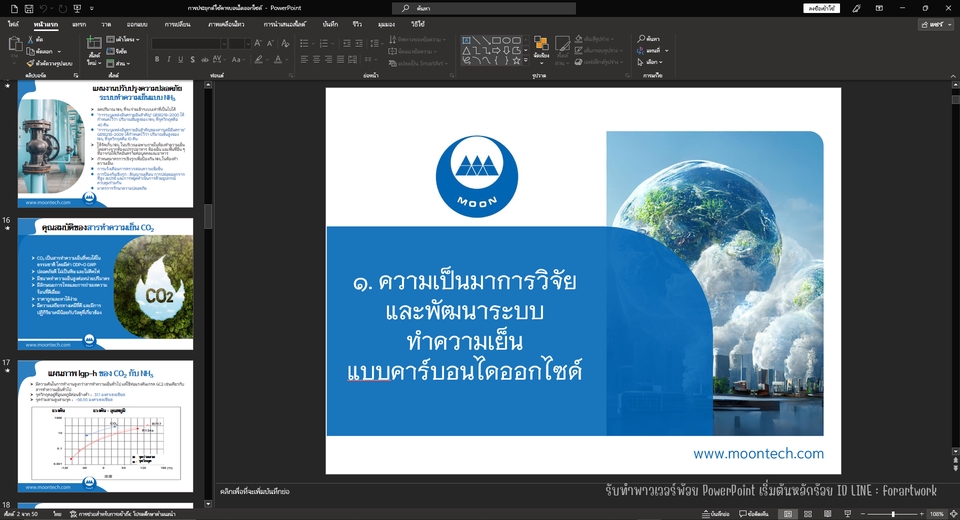Screen dimensions: 960x520
Task: Click the New blank presentation icon
Action: click(13, 8)
